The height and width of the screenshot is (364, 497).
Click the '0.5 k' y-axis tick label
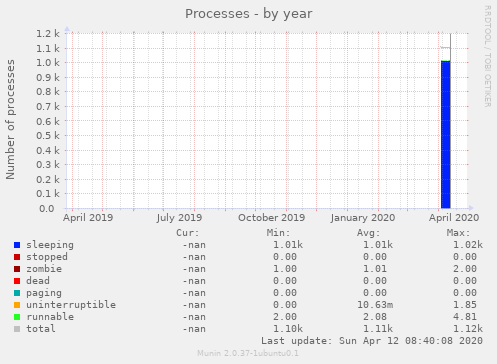[x=48, y=136]
